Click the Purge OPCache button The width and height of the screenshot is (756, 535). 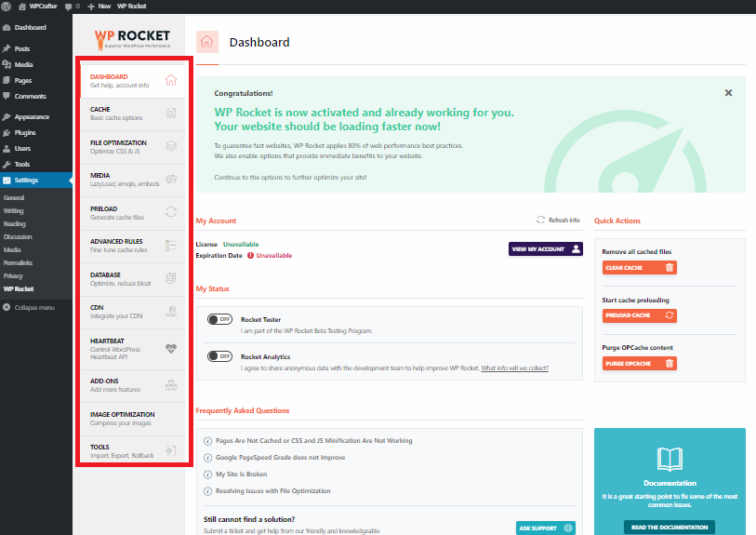tap(640, 363)
